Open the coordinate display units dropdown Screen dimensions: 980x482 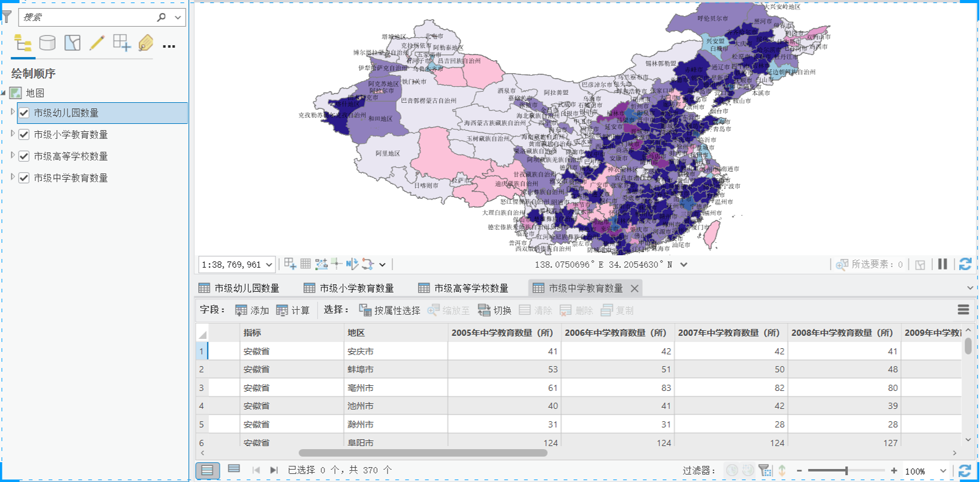coord(683,265)
